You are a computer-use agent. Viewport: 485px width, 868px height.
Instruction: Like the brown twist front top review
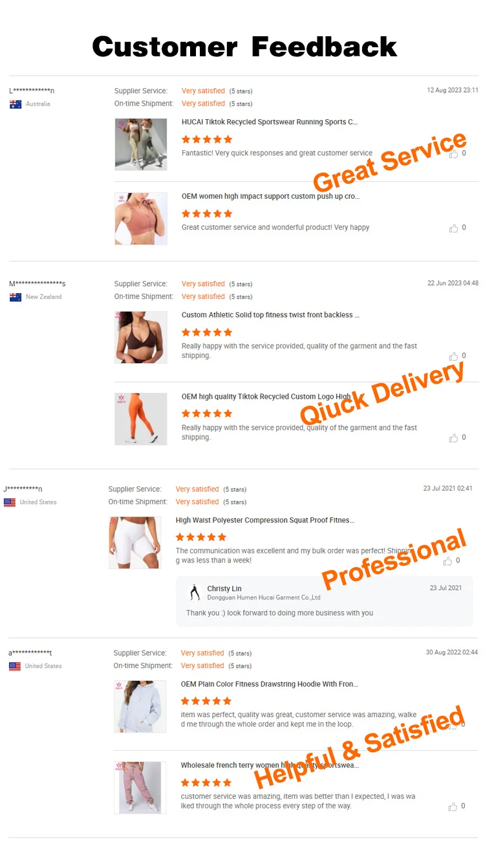tap(453, 356)
